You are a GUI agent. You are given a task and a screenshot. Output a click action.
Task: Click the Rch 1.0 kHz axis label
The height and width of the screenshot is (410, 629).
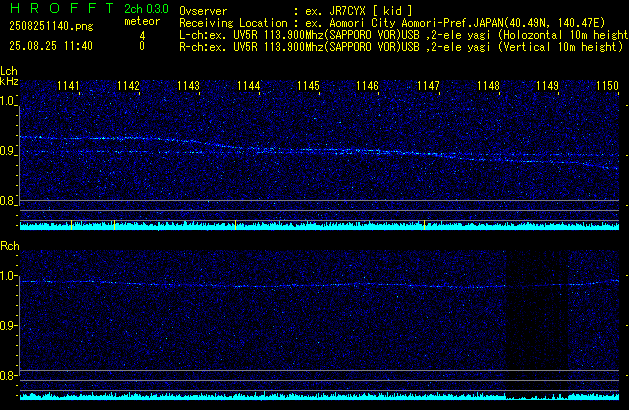(9, 276)
